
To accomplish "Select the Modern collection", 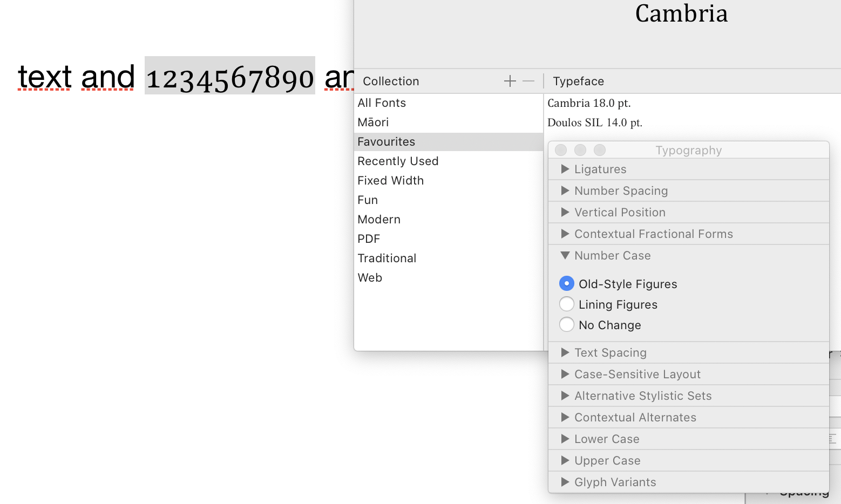I will [449, 220].
